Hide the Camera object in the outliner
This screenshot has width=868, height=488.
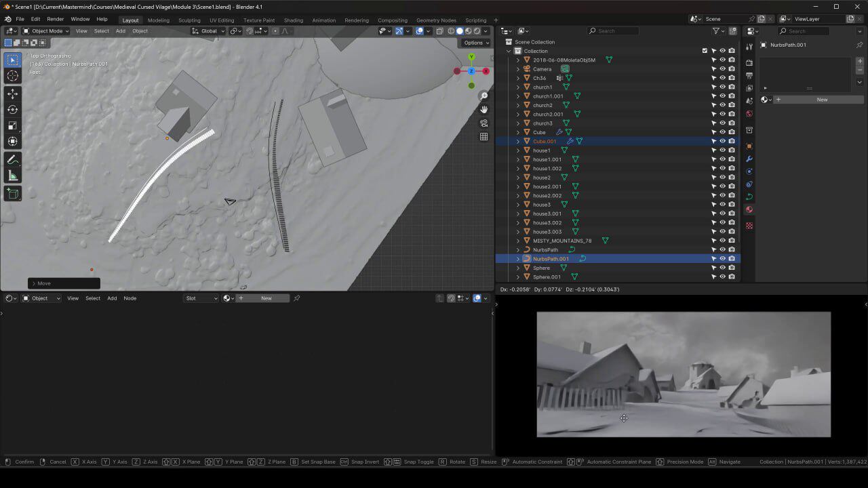pos(722,68)
